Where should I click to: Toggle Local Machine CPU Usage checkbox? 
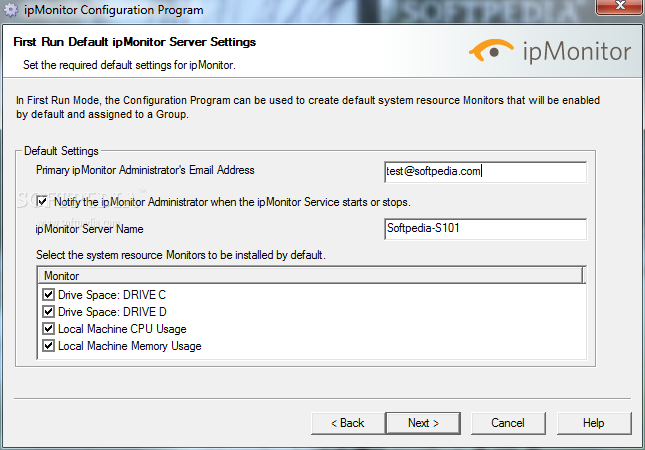point(49,329)
